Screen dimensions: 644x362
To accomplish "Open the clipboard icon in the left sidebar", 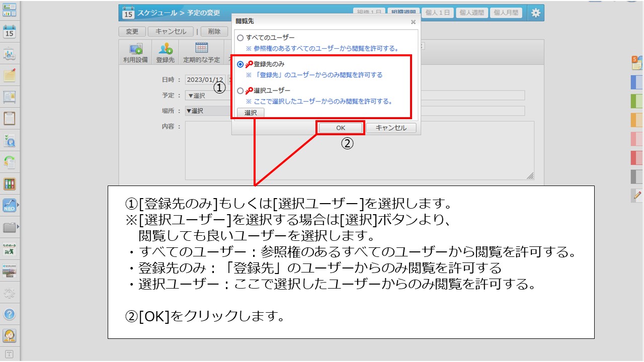I will coord(10,119).
